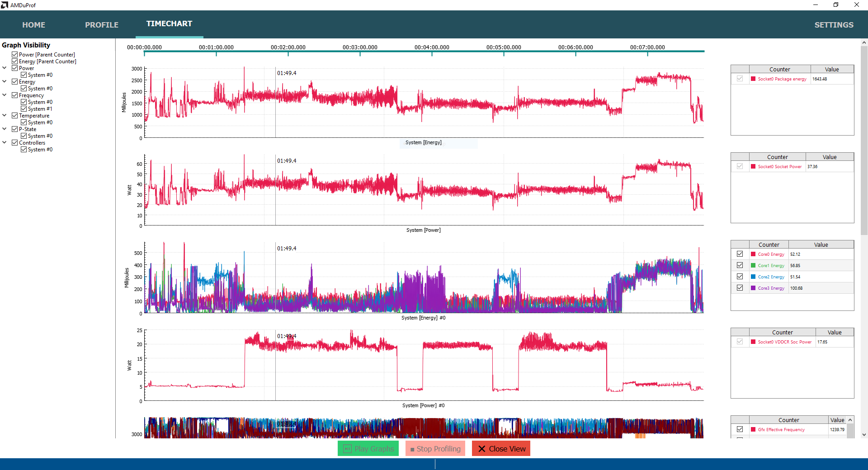Click the Core2 Energy blue legend icon
Viewport: 868px width, 470px height.
click(x=753, y=277)
